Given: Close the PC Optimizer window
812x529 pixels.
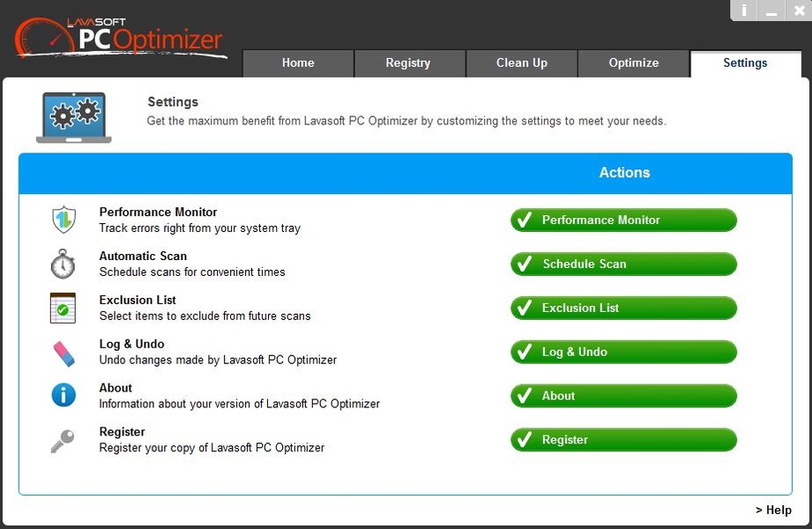Looking at the screenshot, I should (x=799, y=10).
